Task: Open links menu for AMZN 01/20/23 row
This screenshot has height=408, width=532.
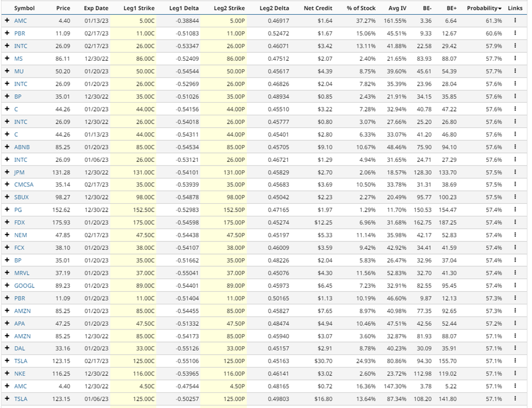Action: (515, 311)
